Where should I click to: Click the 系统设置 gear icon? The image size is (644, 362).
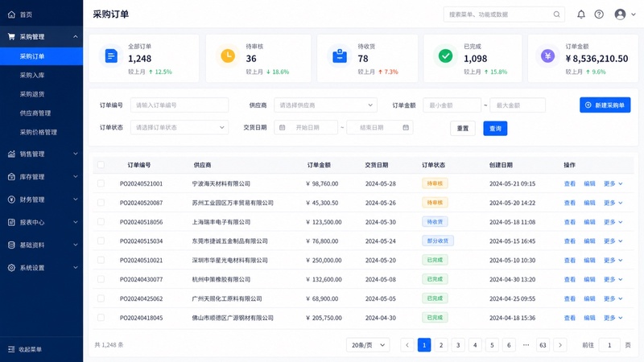pyautogui.click(x=11, y=268)
